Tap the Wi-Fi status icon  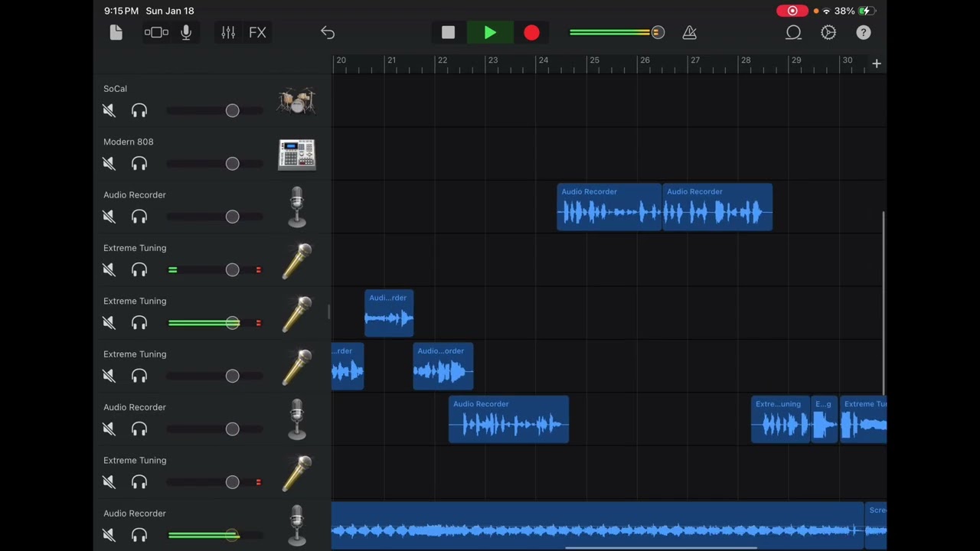click(826, 11)
